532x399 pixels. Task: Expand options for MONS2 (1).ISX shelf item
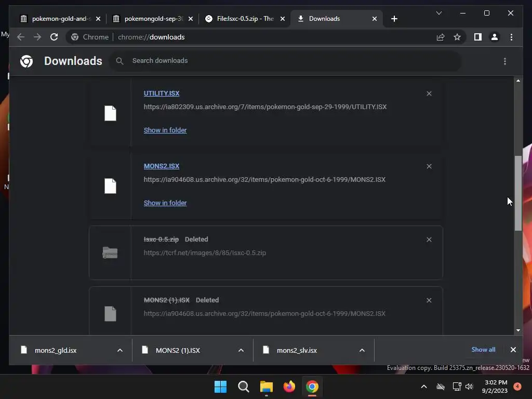pyautogui.click(x=241, y=350)
